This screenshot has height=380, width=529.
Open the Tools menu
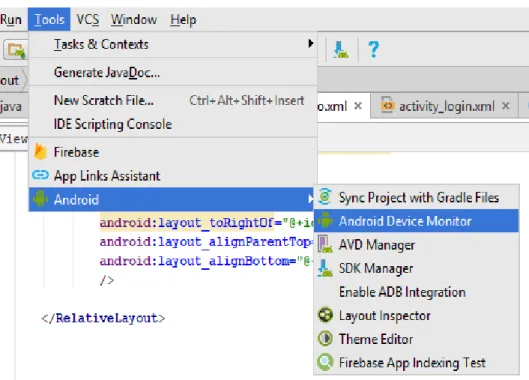(49, 20)
